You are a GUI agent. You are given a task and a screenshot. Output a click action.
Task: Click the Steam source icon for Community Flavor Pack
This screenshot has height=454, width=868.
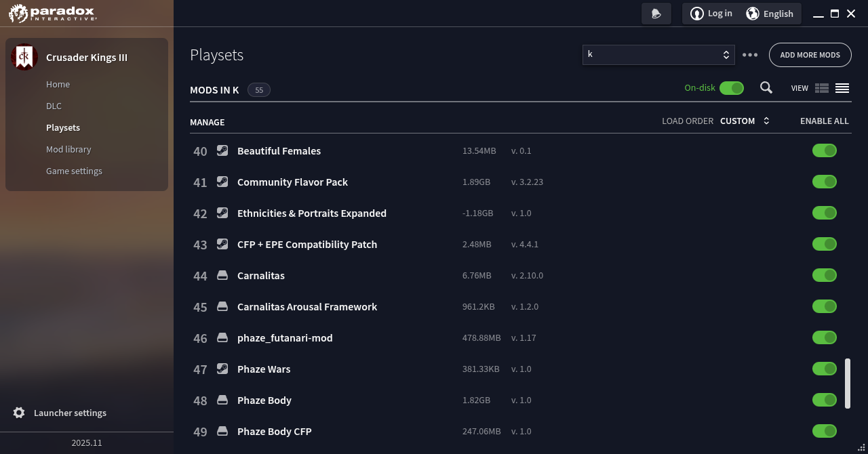222,182
